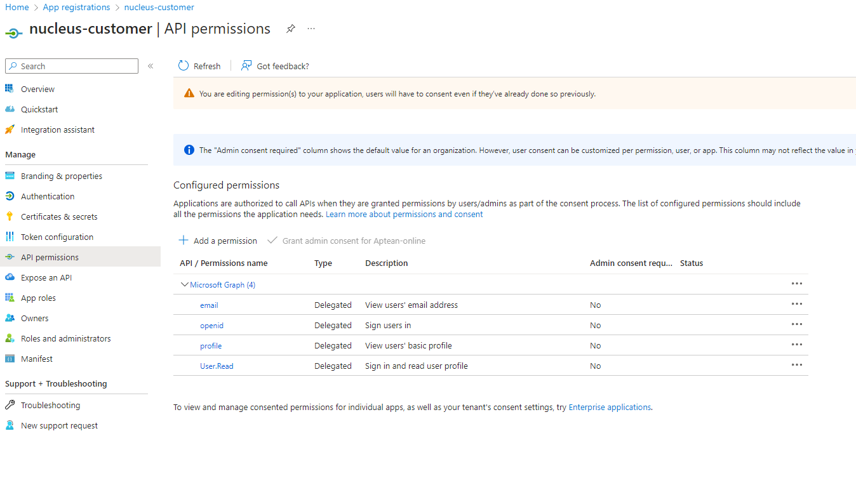Image resolution: width=856 pixels, height=504 pixels.
Task: Open ellipsis menu for User.Read permission row
Action: pyautogui.click(x=797, y=365)
